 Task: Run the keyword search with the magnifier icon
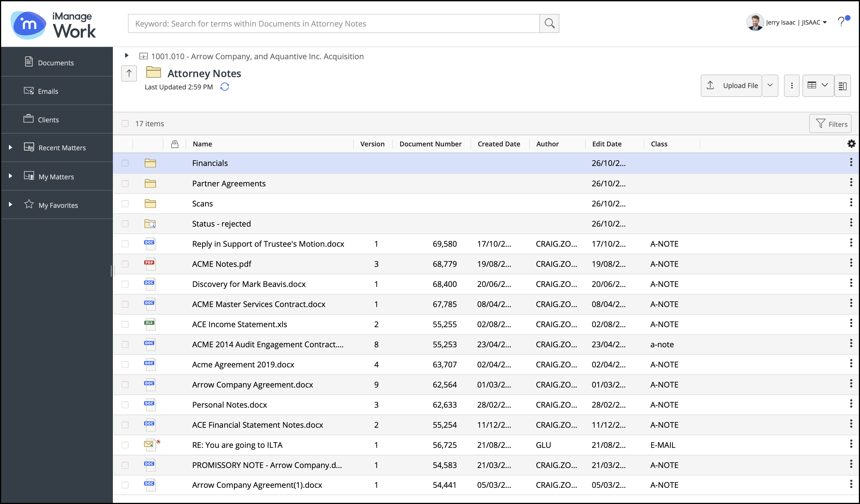click(x=549, y=23)
